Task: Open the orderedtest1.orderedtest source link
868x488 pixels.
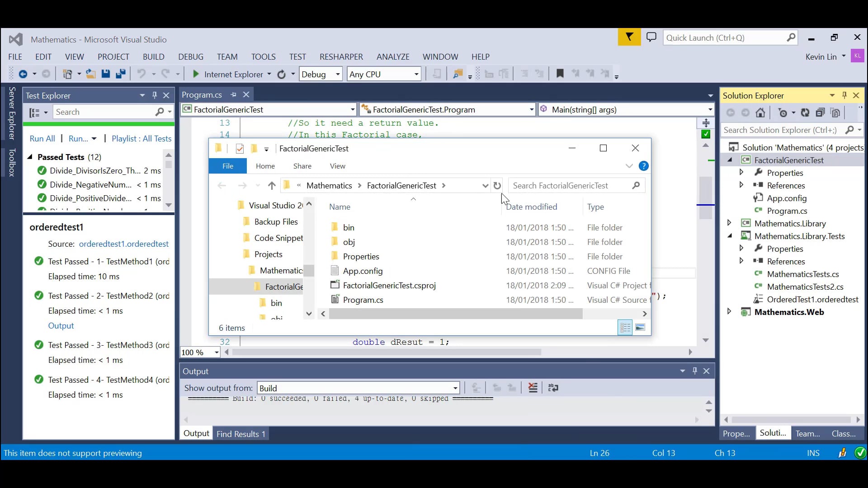Action: tap(125, 244)
